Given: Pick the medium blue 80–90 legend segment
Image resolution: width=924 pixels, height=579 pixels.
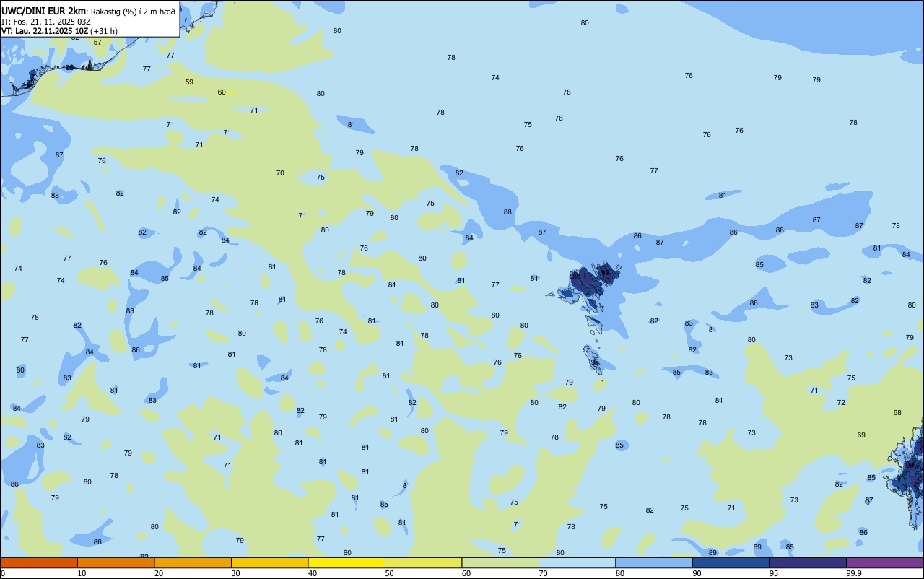Looking at the screenshot, I should (654, 562).
